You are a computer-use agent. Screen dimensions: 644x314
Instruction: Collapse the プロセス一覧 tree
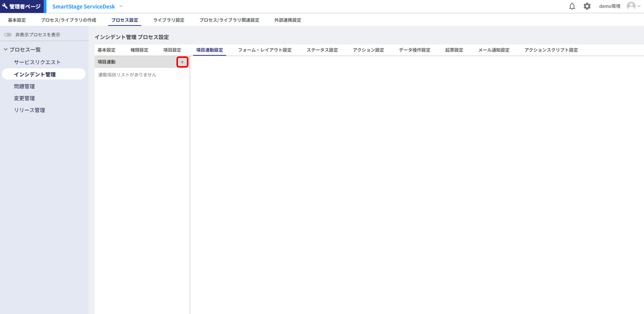click(x=6, y=50)
